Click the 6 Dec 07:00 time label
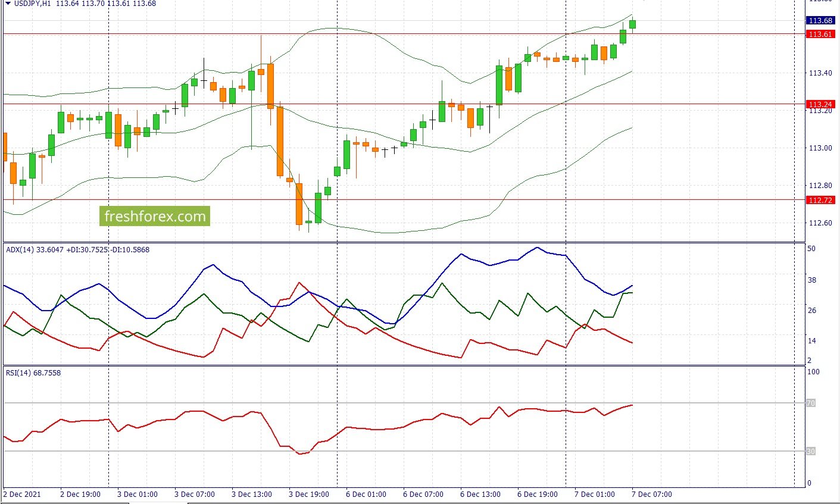The width and height of the screenshot is (840, 504). 423,494
